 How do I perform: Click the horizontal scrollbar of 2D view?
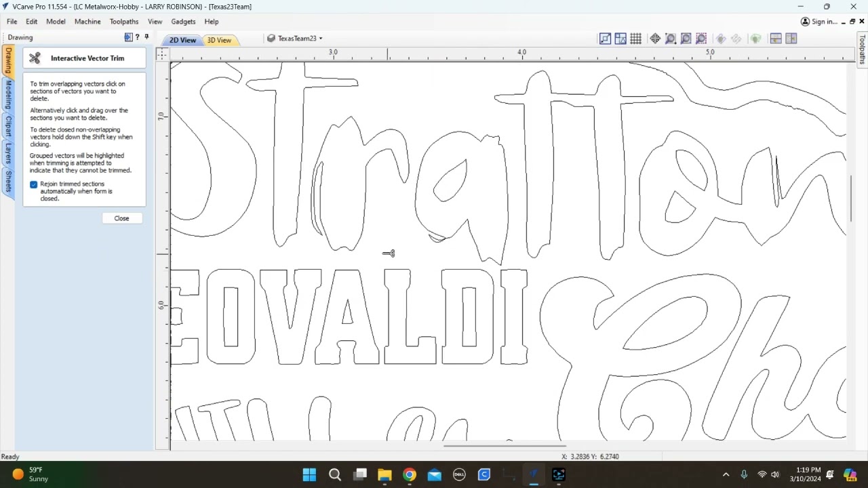coord(505,446)
